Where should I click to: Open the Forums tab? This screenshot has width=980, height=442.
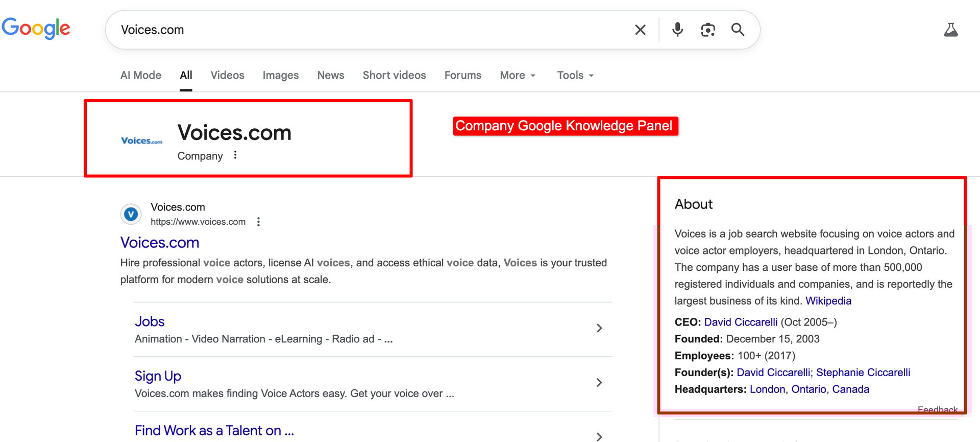pos(463,75)
